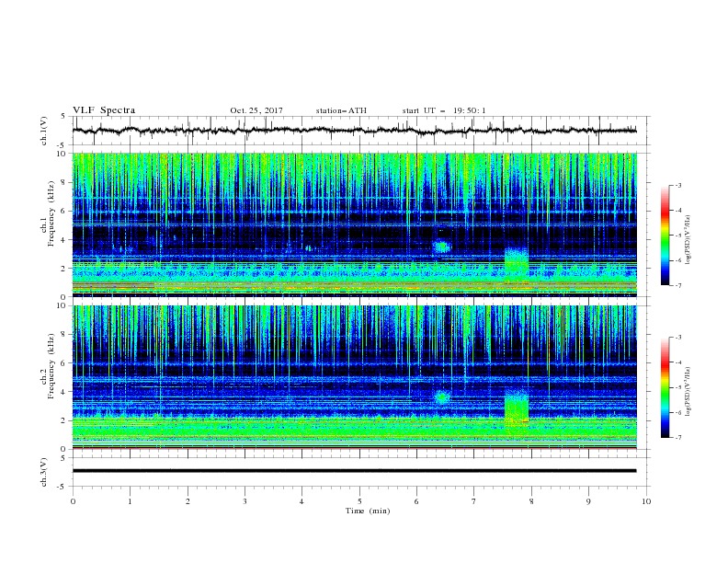
Task: Click the round ch.1 emission blob near 6.4 min
Action: [441, 247]
